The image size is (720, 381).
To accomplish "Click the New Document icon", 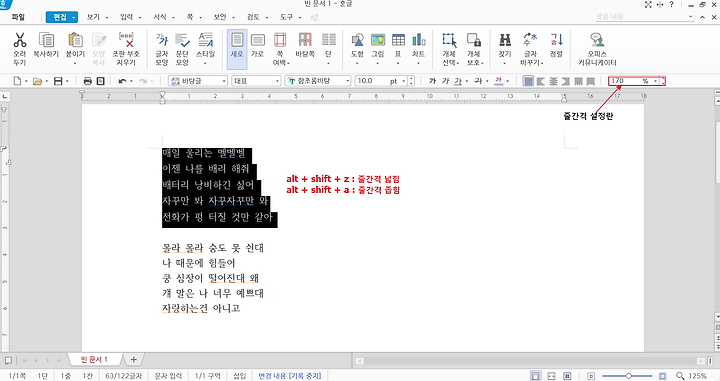I will [17, 81].
